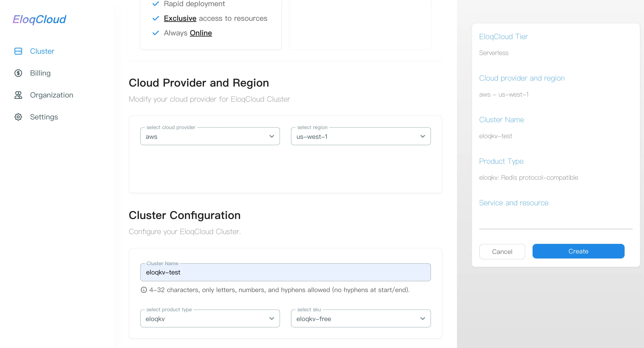The height and width of the screenshot is (348, 644).
Task: Click the Online underlined link
Action: pos(201,33)
